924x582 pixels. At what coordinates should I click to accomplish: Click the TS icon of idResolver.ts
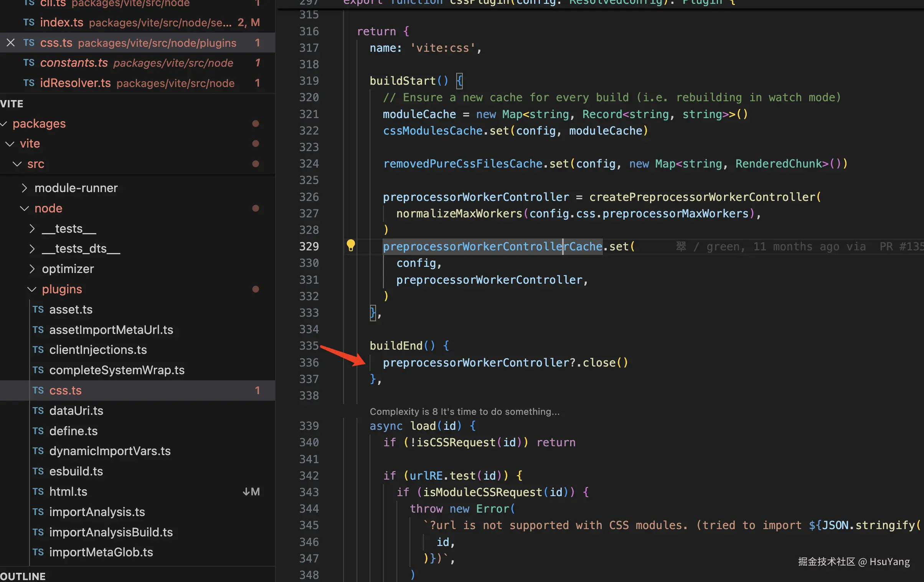(29, 83)
